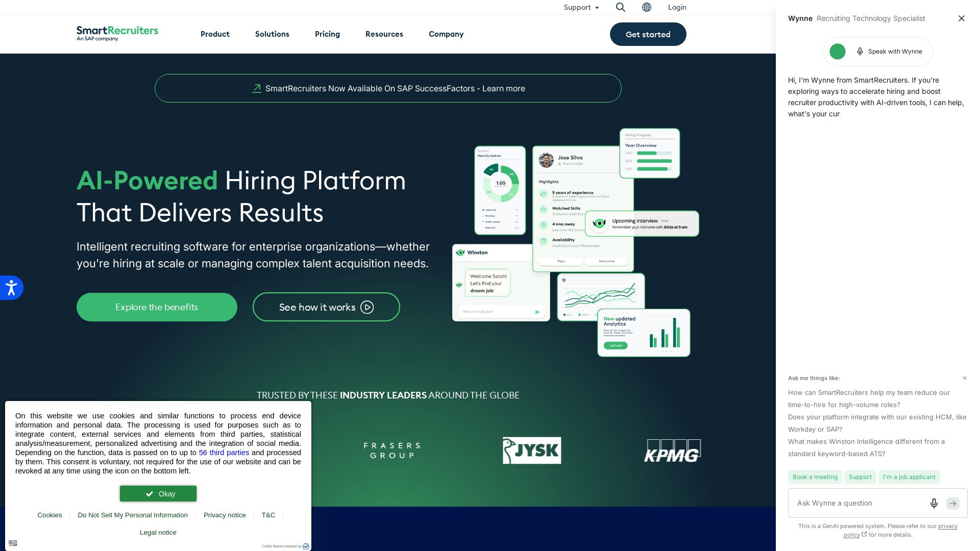Click Do Not Sell My Personal Information
Viewport: 980px width, 551px height.
(133, 515)
